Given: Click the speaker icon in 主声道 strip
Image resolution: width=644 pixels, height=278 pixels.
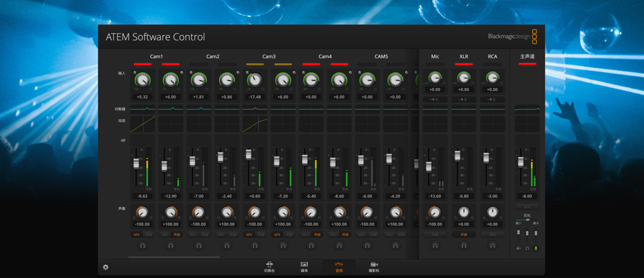Looking at the screenshot, I should click(x=519, y=248).
